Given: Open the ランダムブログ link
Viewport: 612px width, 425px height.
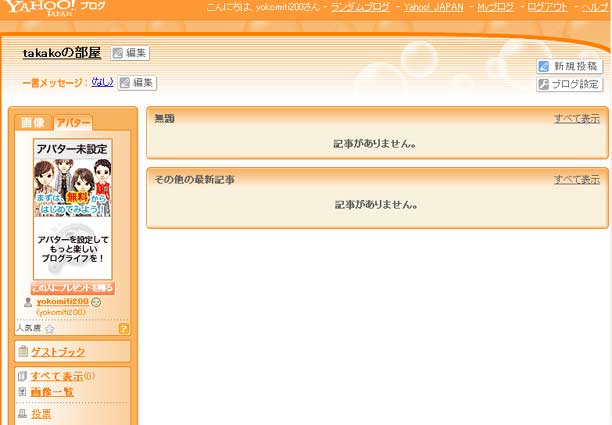Looking at the screenshot, I should pos(360,7).
